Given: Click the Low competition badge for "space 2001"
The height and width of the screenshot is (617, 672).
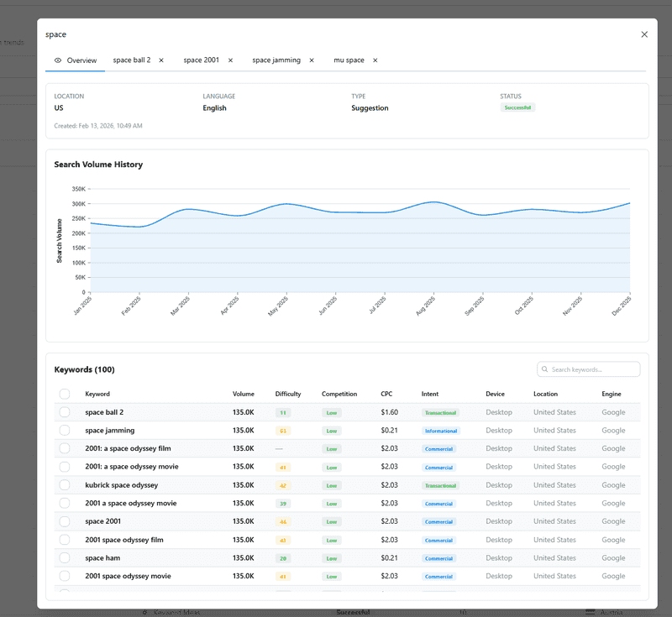Looking at the screenshot, I should 331,521.
